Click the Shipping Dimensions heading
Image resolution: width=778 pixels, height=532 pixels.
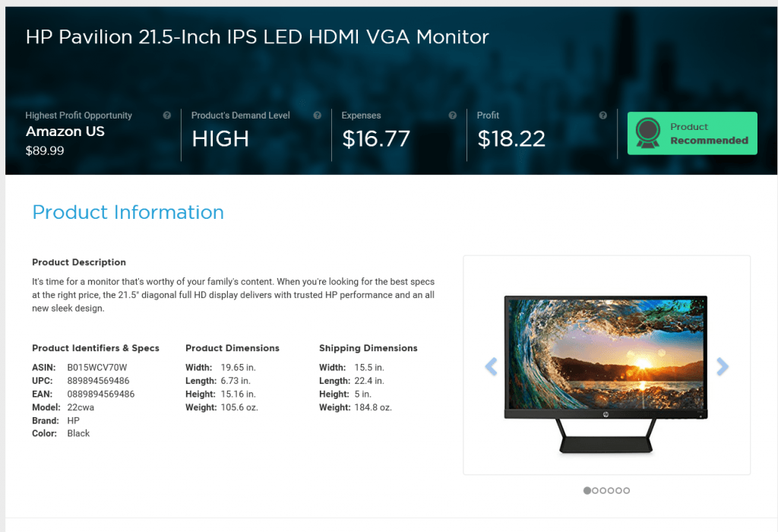pos(368,348)
